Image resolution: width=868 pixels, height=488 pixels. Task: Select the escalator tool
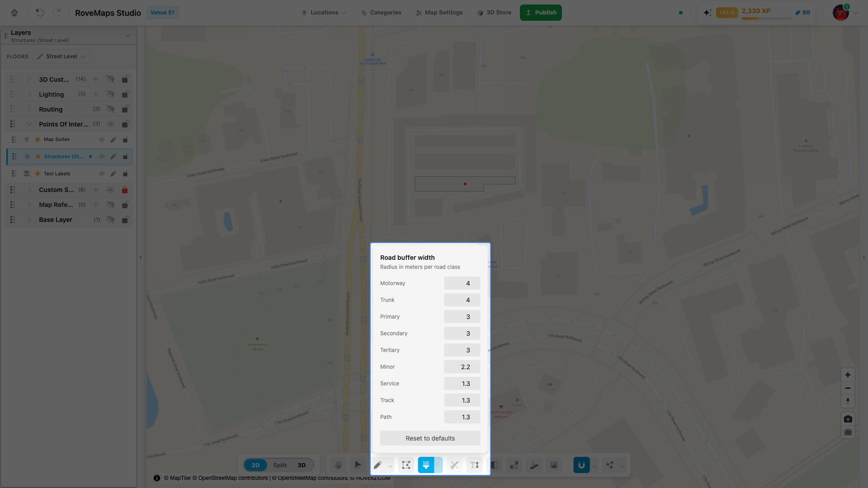pyautogui.click(x=534, y=465)
